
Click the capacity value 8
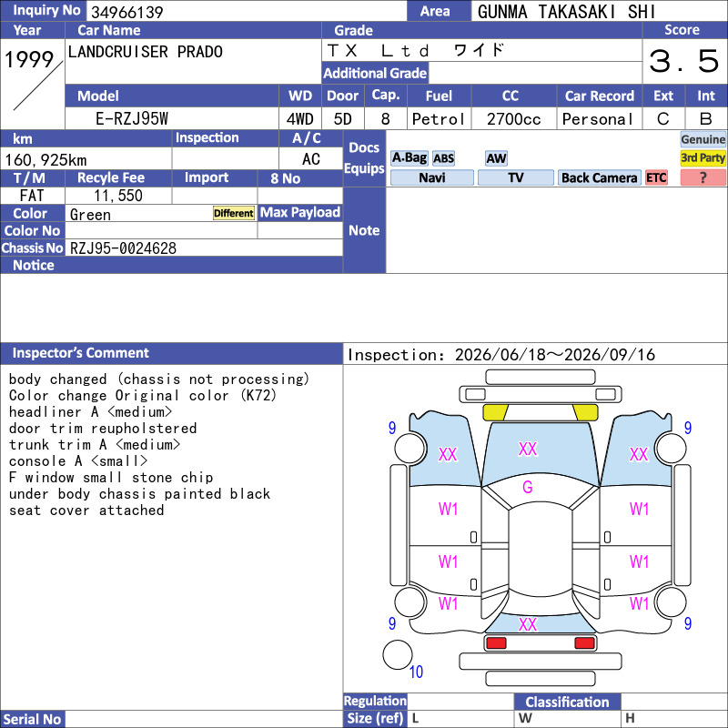click(x=385, y=119)
